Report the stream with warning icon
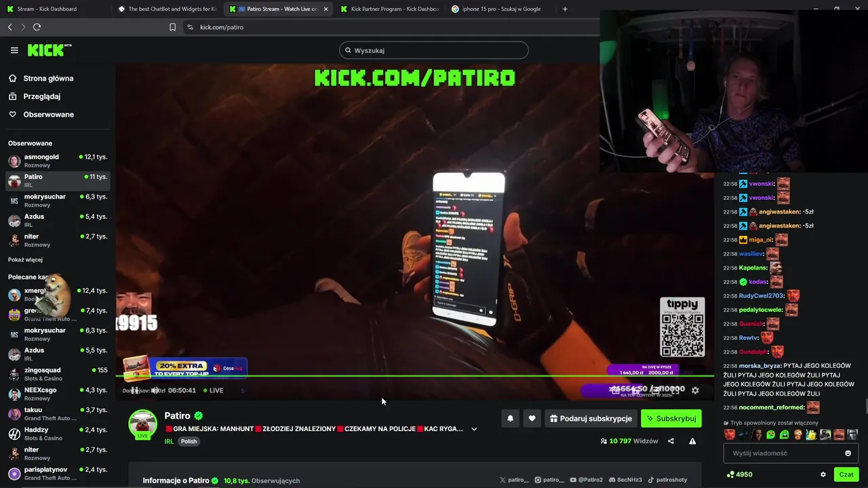 pos(692,441)
